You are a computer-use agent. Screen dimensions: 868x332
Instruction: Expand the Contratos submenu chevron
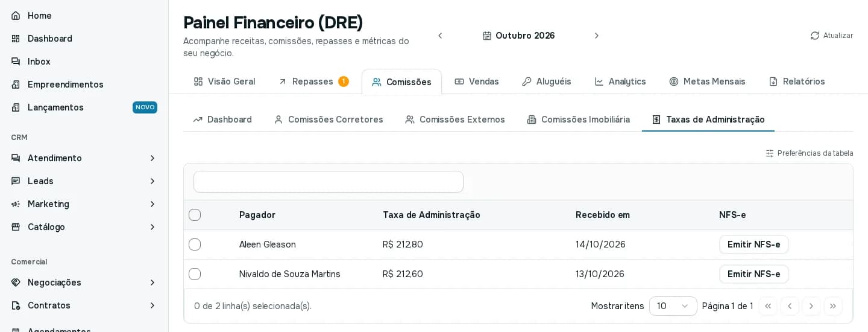[x=153, y=305]
